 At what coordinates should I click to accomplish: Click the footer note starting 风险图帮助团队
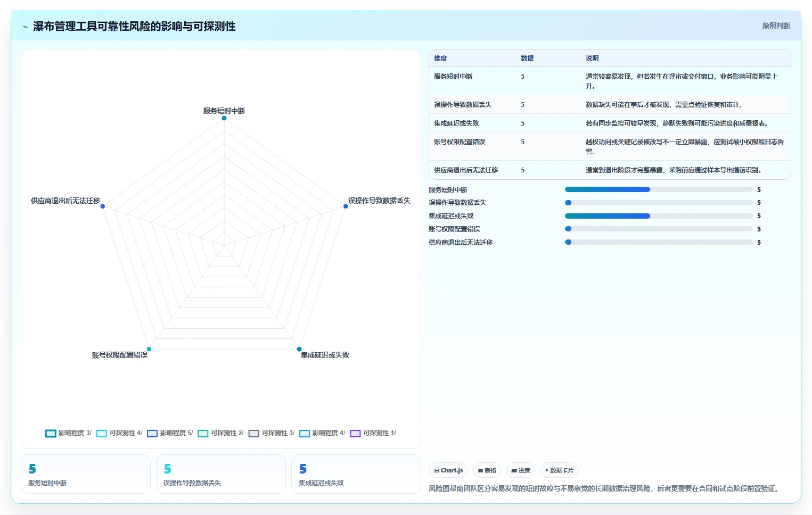605,488
